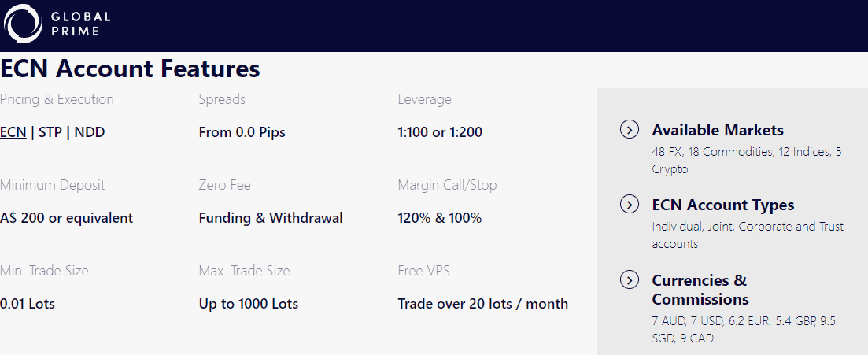This screenshot has width=868, height=355.
Task: Click the 'From 0.0 Pips' spreads value
Action: tap(242, 132)
